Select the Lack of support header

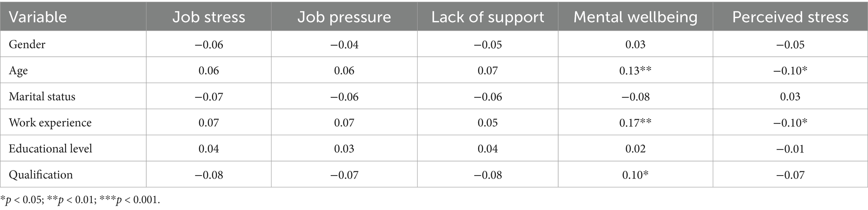488,17
